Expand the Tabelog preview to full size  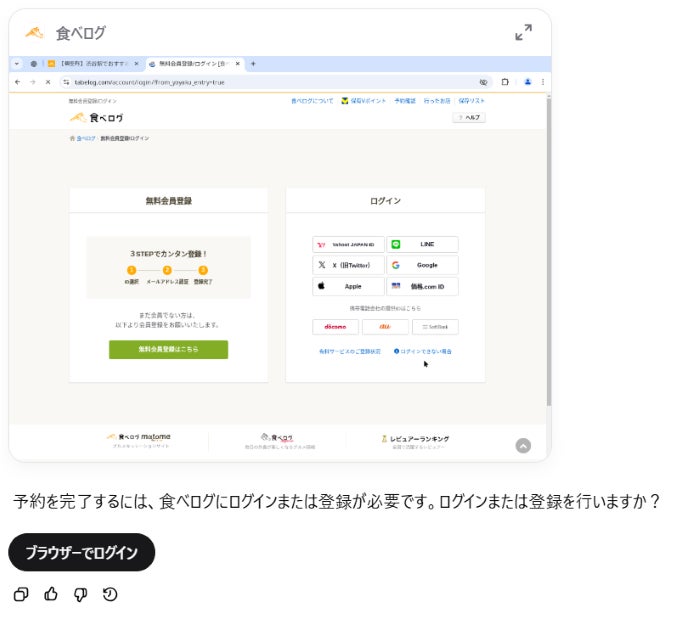point(523,33)
